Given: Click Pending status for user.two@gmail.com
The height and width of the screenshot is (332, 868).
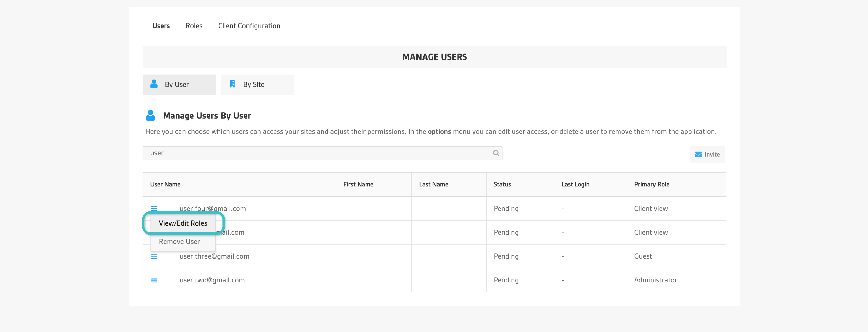Looking at the screenshot, I should [x=506, y=280].
